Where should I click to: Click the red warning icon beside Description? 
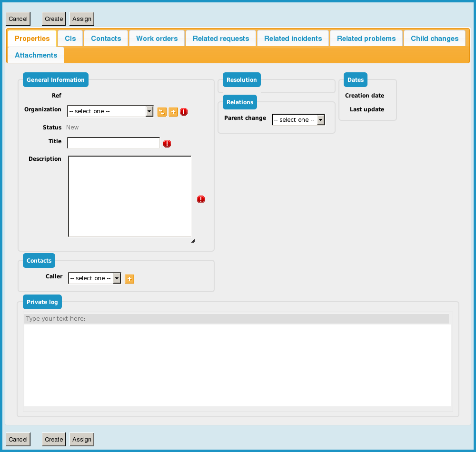click(x=201, y=199)
